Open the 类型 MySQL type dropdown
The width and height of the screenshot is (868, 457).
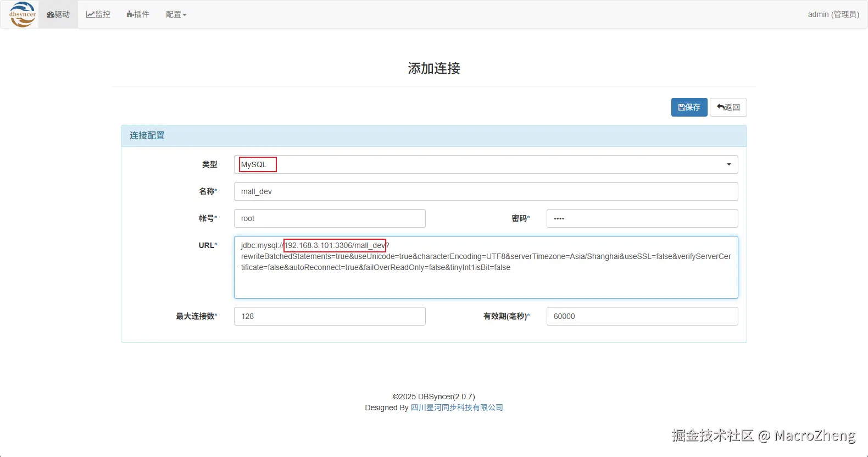486,164
